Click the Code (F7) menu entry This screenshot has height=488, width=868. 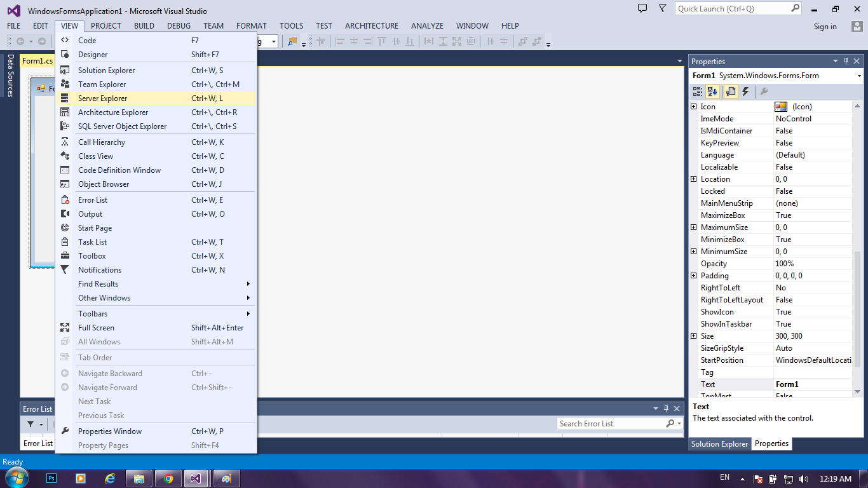point(156,41)
